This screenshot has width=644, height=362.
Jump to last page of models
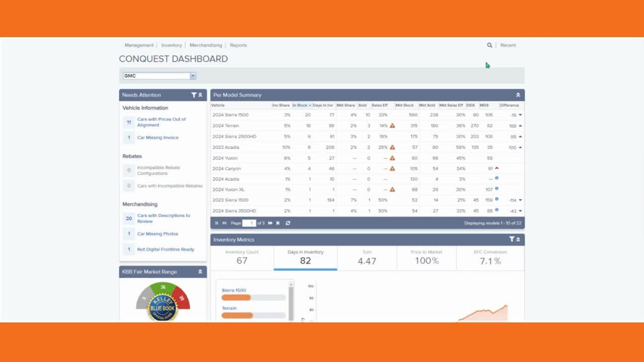click(278, 223)
